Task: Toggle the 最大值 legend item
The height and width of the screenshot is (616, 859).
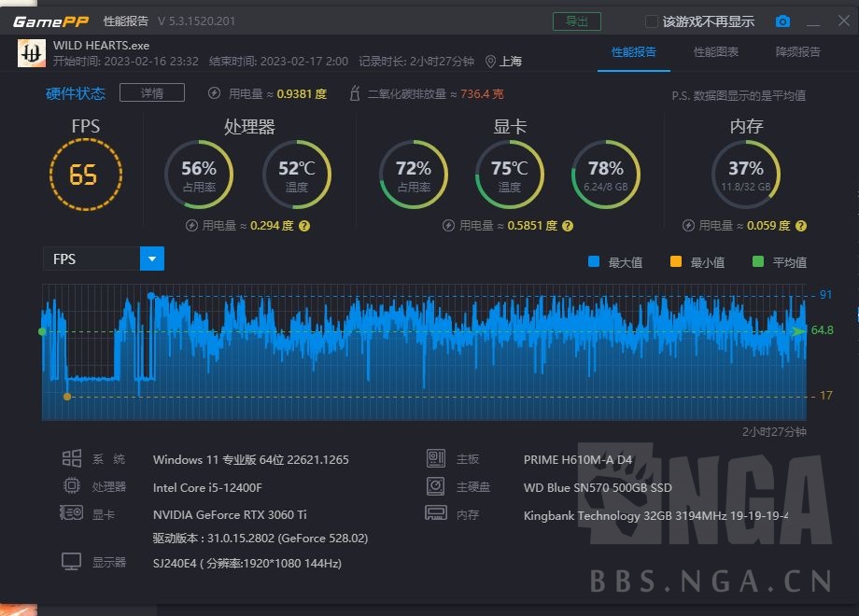Action: click(x=614, y=262)
